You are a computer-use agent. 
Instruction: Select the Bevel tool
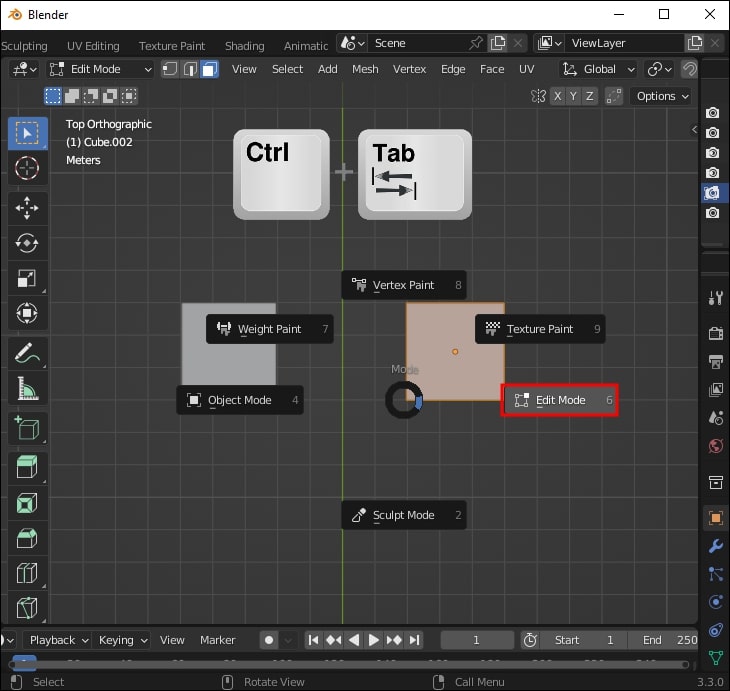[x=27, y=538]
